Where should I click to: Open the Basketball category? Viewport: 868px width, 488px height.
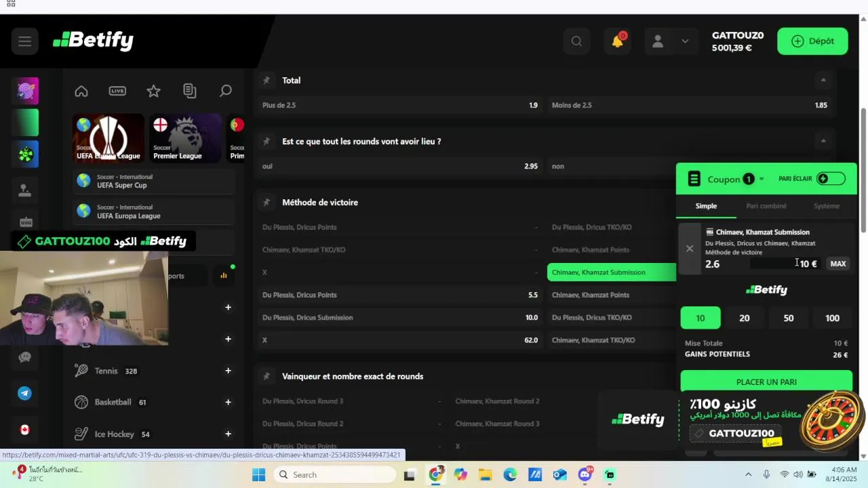tap(111, 402)
